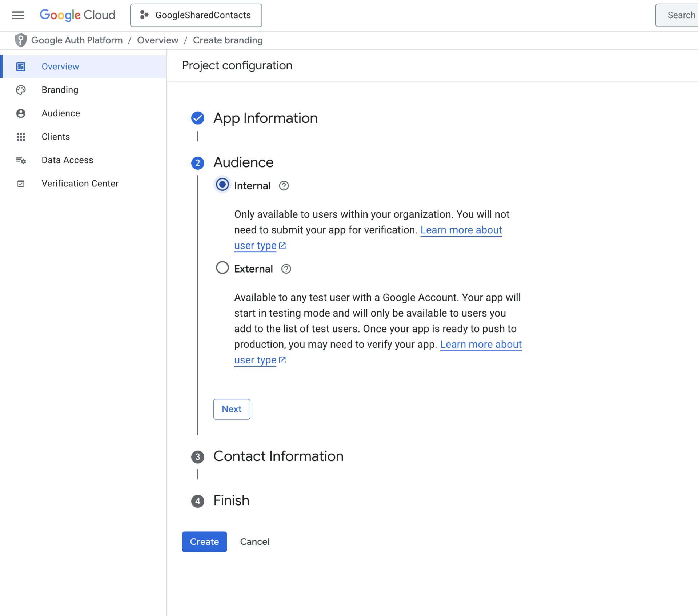
Task: Click the Overview breadcrumb link
Action: (x=158, y=40)
